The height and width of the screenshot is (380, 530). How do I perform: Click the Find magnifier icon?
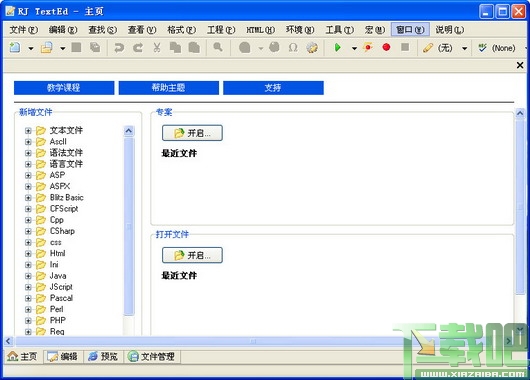(x=218, y=47)
